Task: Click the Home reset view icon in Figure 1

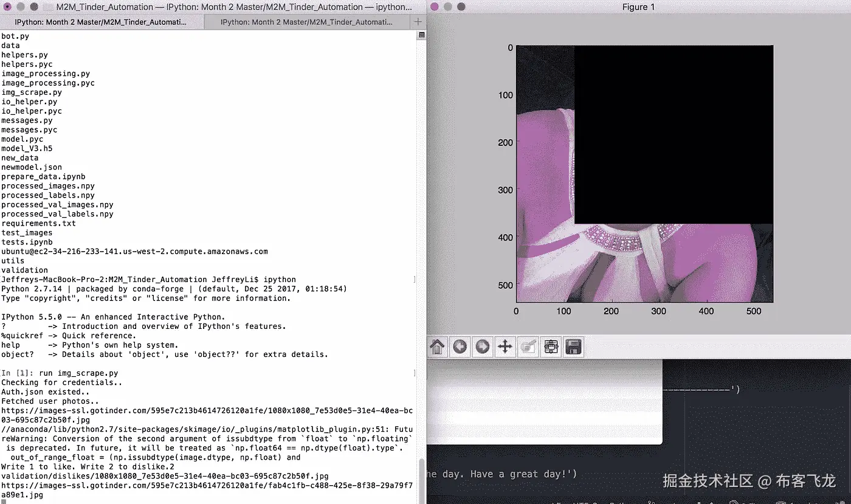Action: point(437,347)
